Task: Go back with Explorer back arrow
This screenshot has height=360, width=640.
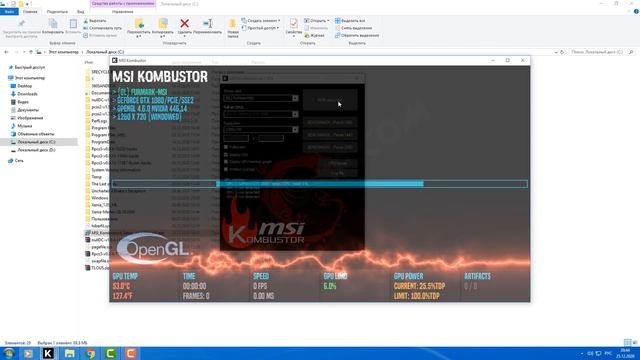Action: (x=6, y=52)
